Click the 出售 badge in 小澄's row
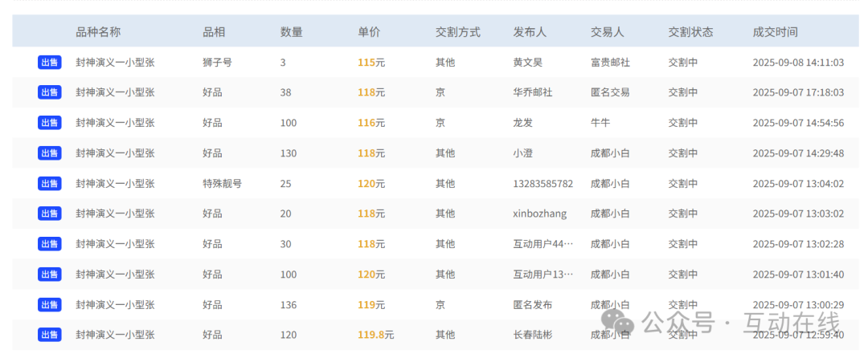The height and width of the screenshot is (358, 868). point(49,153)
